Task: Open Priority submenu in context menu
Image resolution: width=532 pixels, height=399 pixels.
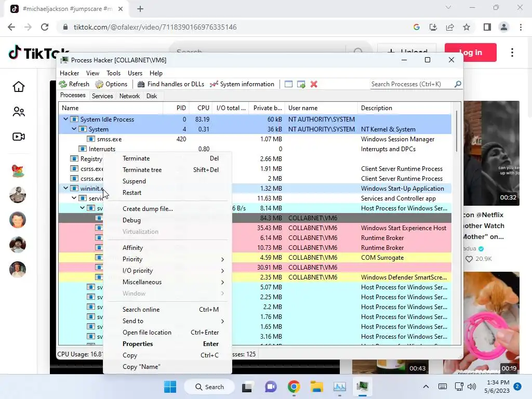Action: coord(168,259)
